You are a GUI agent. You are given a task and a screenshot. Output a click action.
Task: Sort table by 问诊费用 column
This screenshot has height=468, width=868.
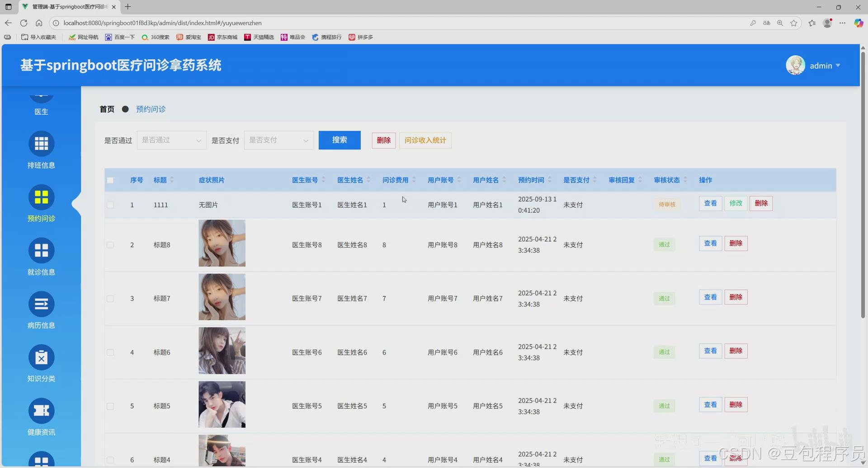point(414,180)
